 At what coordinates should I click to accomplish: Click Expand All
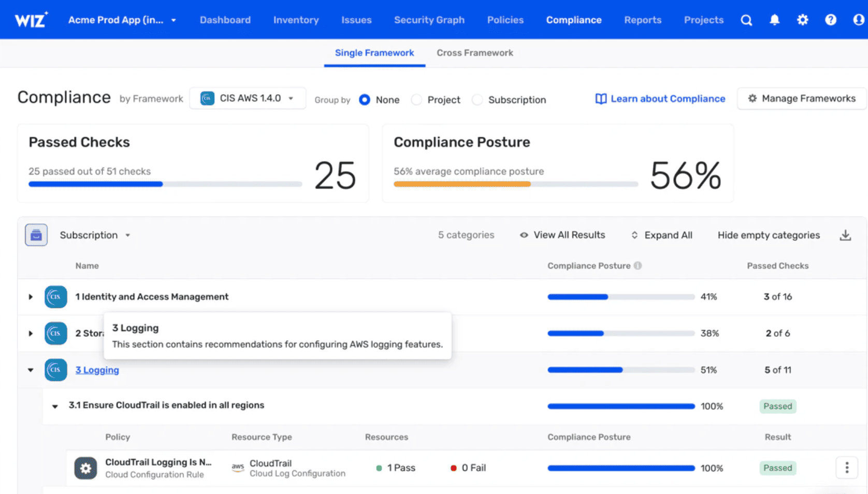point(668,235)
